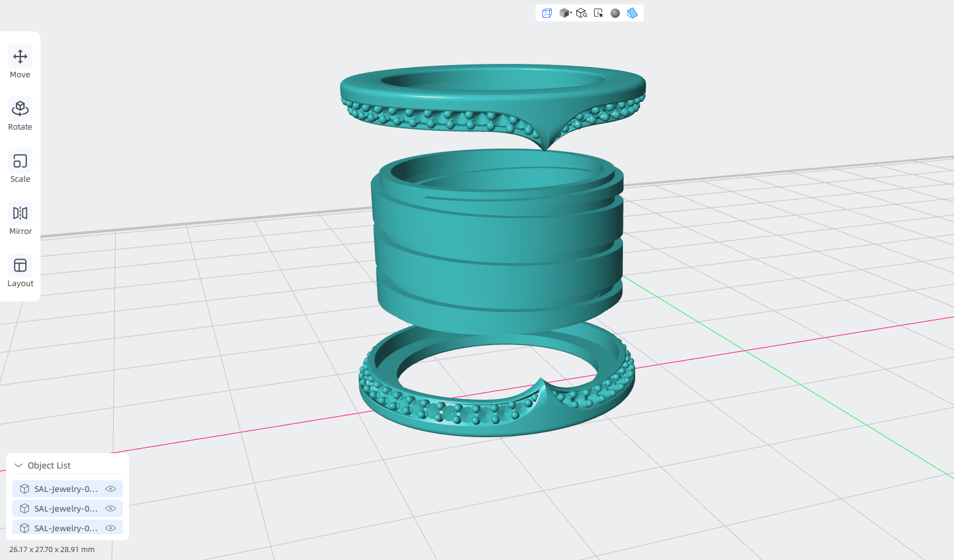Click the cube icon of the top object row

click(25, 489)
